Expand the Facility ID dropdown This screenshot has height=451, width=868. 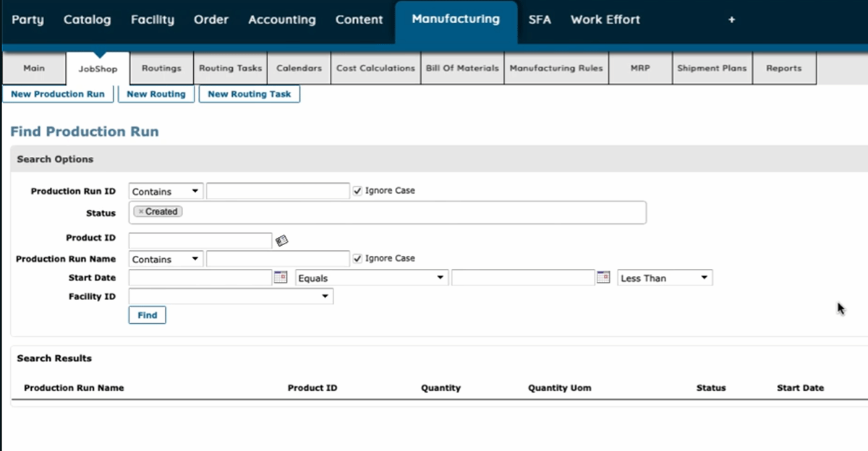coord(230,296)
